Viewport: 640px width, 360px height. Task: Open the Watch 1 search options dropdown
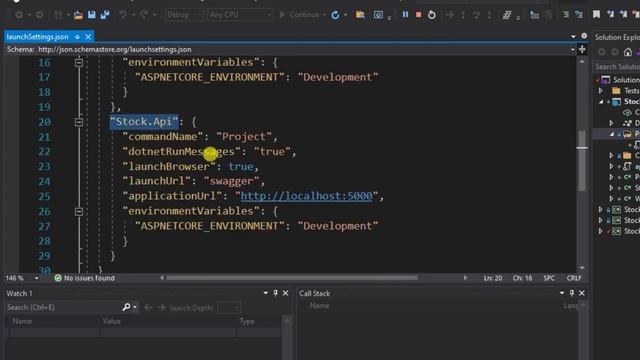coord(135,307)
